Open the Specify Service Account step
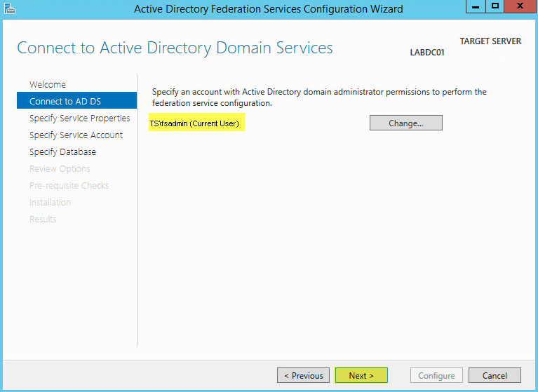The image size is (538, 392). [76, 135]
